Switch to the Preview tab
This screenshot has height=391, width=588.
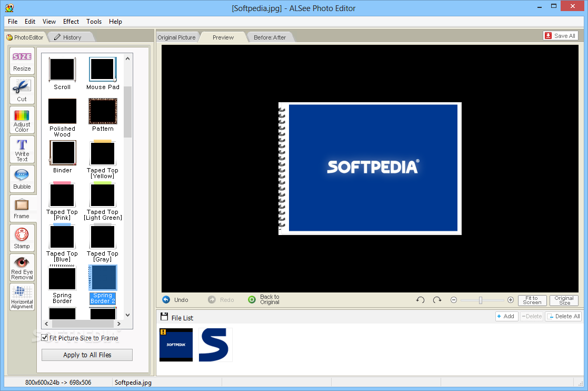223,37
